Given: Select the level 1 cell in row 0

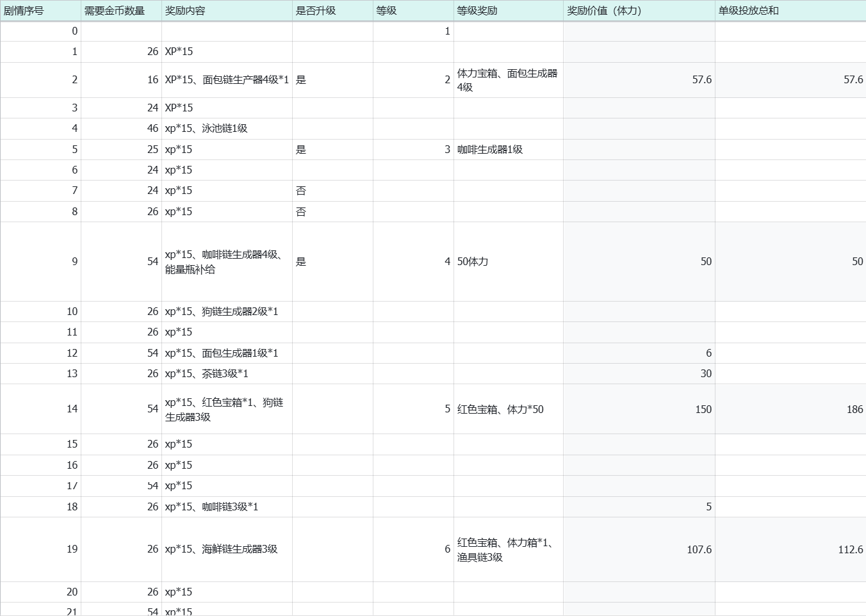Looking at the screenshot, I should [x=413, y=31].
